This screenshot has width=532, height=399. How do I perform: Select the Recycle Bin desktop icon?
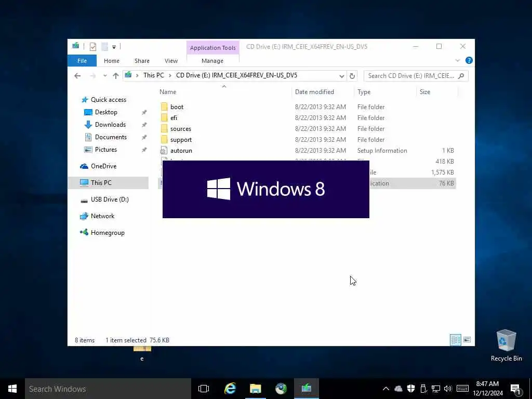coord(506,345)
